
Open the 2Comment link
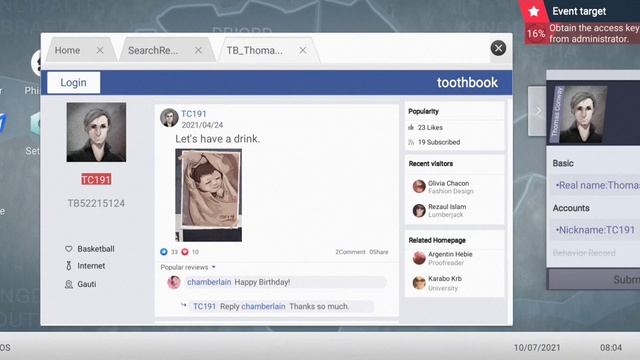click(x=350, y=252)
